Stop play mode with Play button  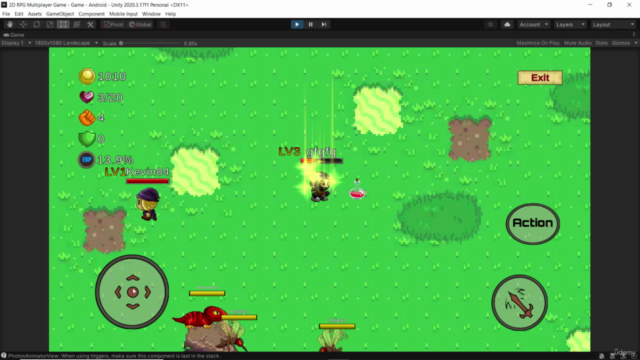[x=297, y=24]
